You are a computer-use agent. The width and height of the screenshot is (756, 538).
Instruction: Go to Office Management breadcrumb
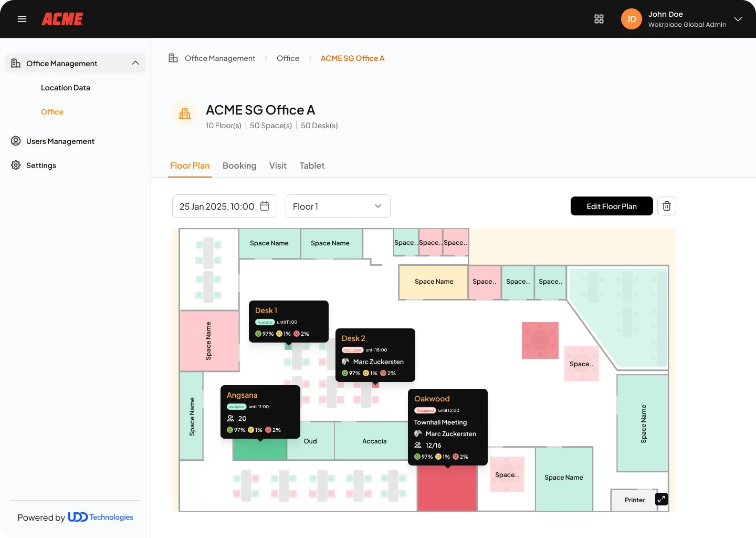pyautogui.click(x=220, y=58)
